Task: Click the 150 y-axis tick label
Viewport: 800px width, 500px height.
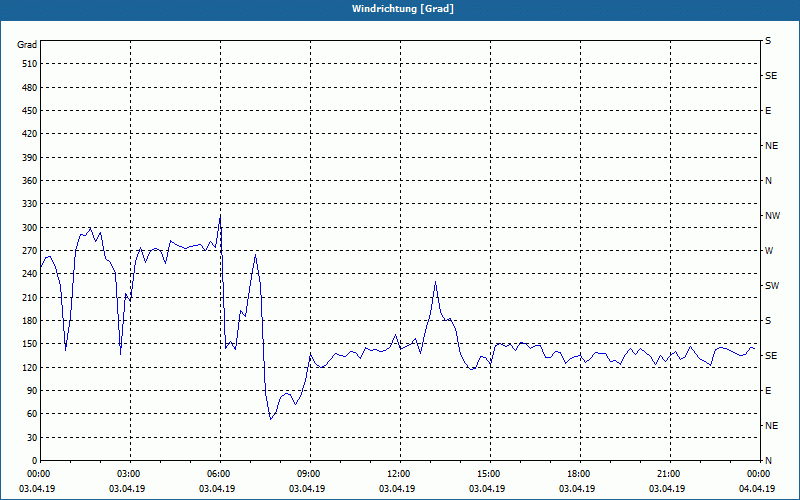Action: (30, 344)
